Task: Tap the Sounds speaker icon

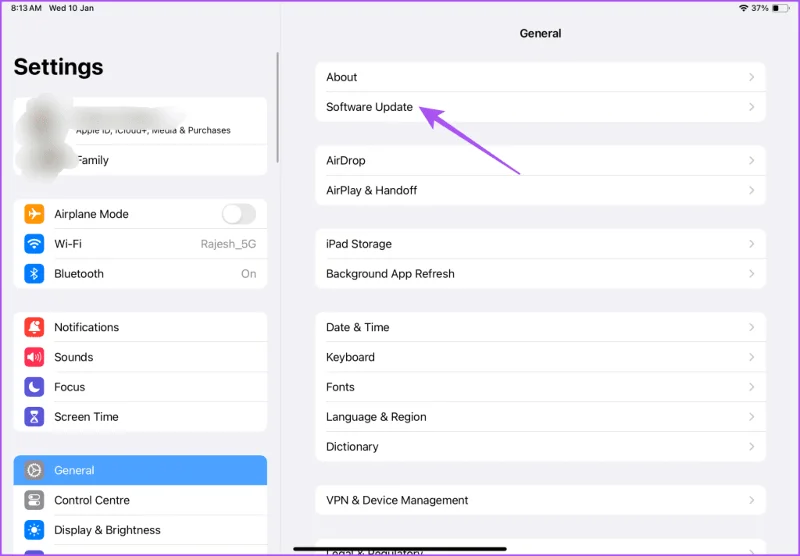Action: [x=34, y=357]
